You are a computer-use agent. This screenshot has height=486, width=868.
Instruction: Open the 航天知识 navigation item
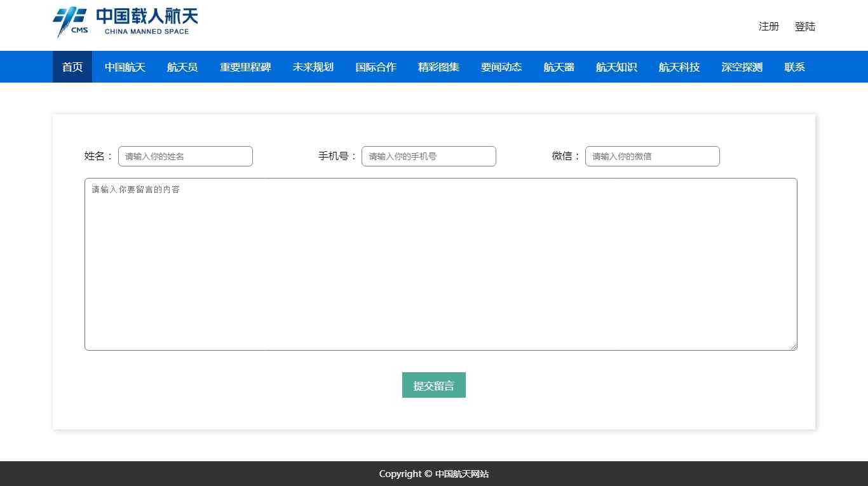point(616,67)
